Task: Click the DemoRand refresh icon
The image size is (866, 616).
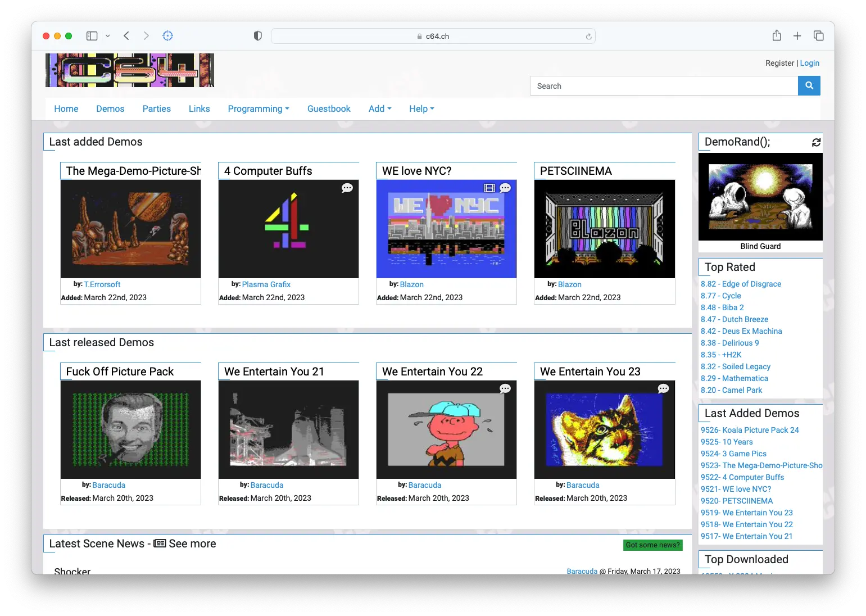Action: (816, 143)
